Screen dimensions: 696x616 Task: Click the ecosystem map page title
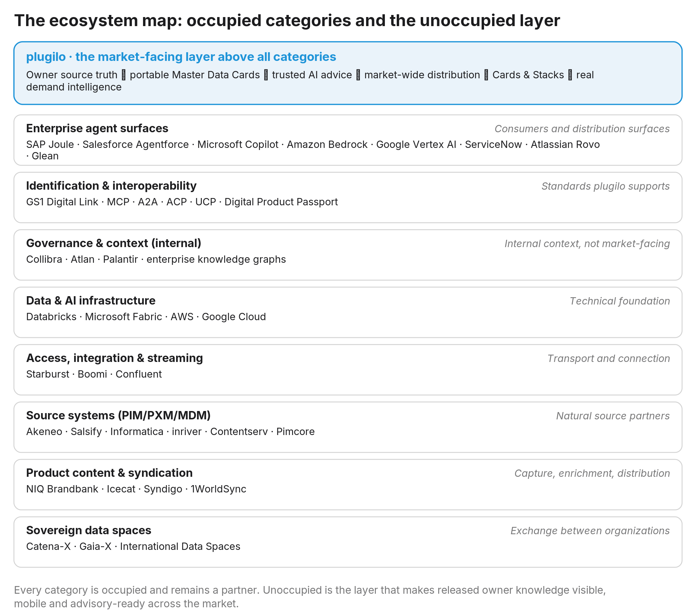pyautogui.click(x=287, y=21)
